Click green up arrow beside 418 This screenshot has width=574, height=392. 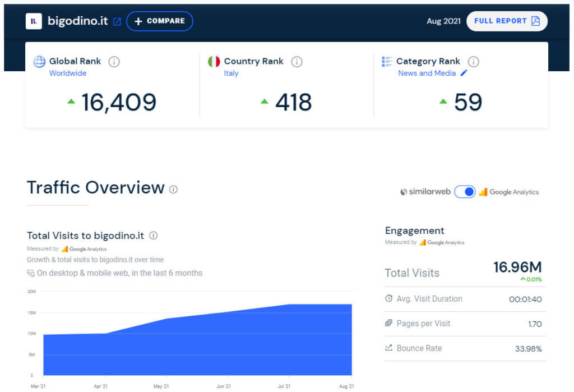click(x=265, y=102)
